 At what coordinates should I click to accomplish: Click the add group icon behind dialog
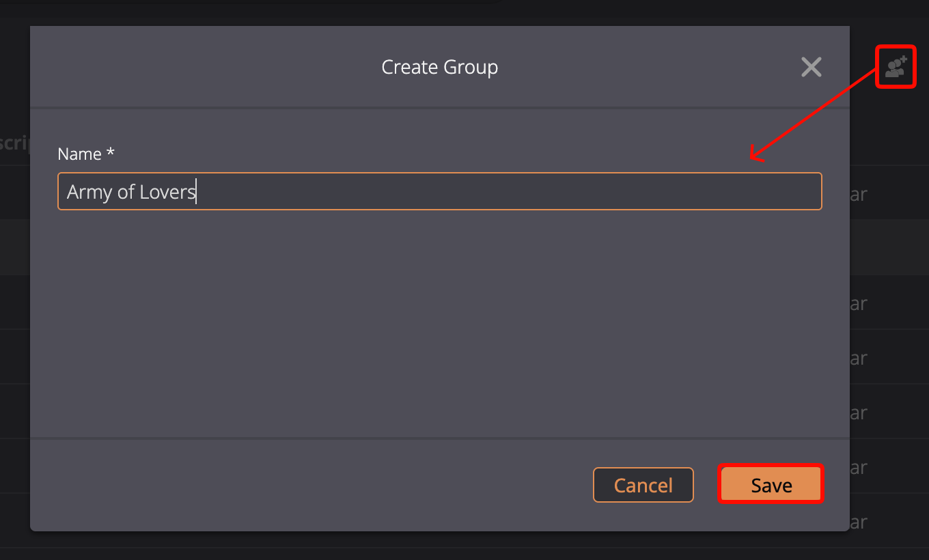(896, 66)
